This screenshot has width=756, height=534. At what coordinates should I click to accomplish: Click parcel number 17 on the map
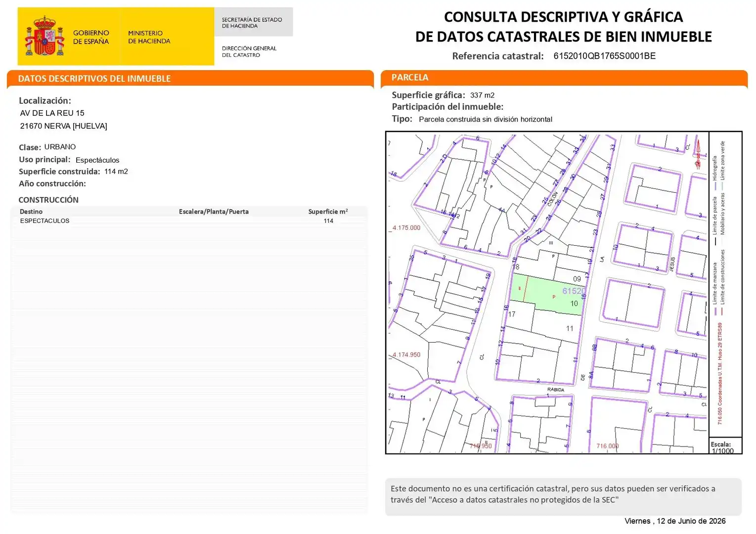click(x=512, y=314)
